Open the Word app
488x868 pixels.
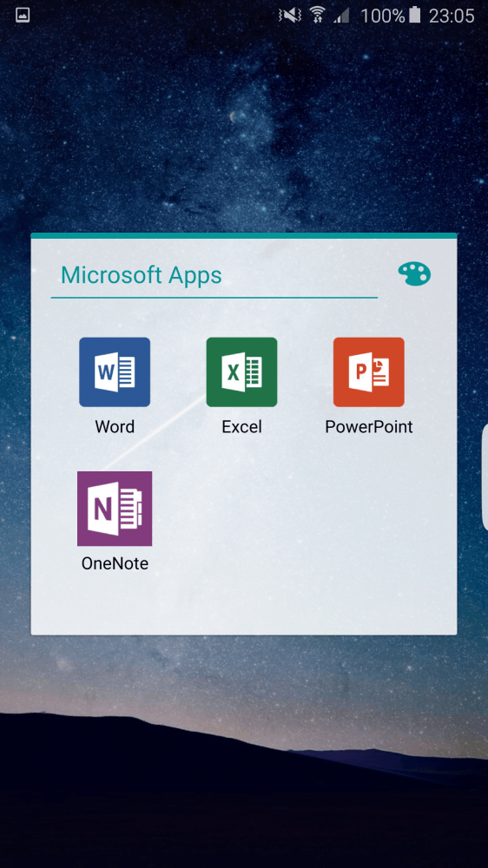(115, 372)
